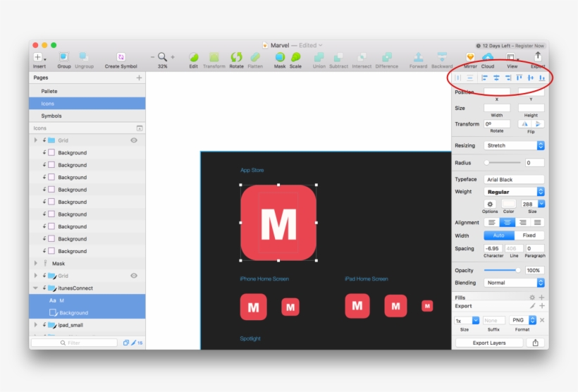
Task: Select the Icons page
Action: [87, 104]
